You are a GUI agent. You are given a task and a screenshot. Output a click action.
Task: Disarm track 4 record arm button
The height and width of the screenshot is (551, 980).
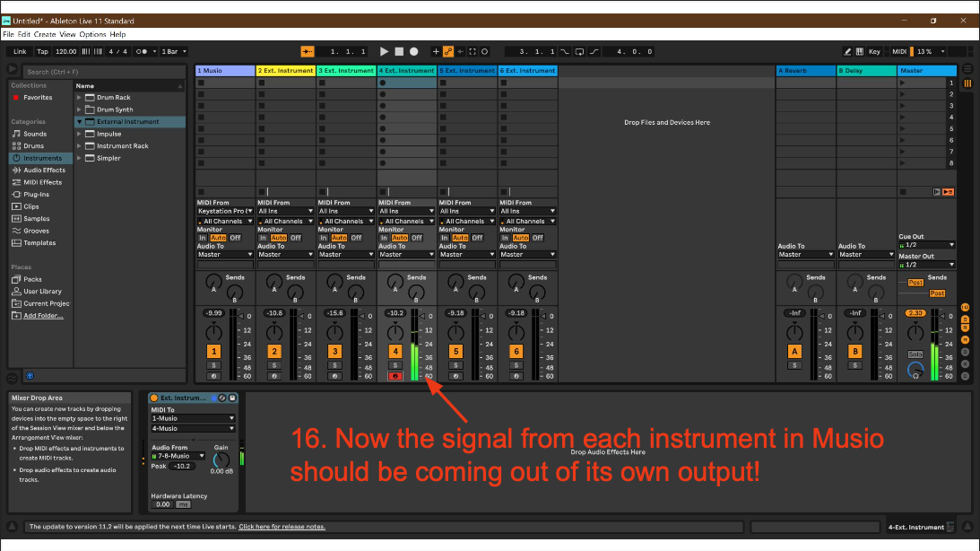pos(395,377)
